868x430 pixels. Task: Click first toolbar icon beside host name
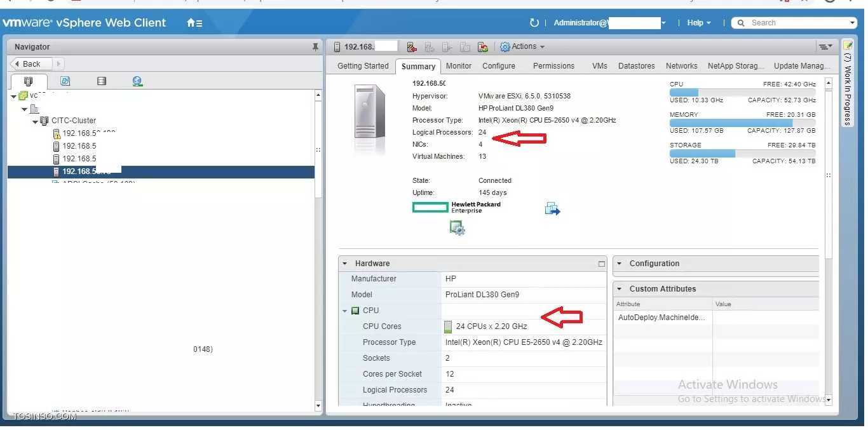pyautogui.click(x=412, y=47)
